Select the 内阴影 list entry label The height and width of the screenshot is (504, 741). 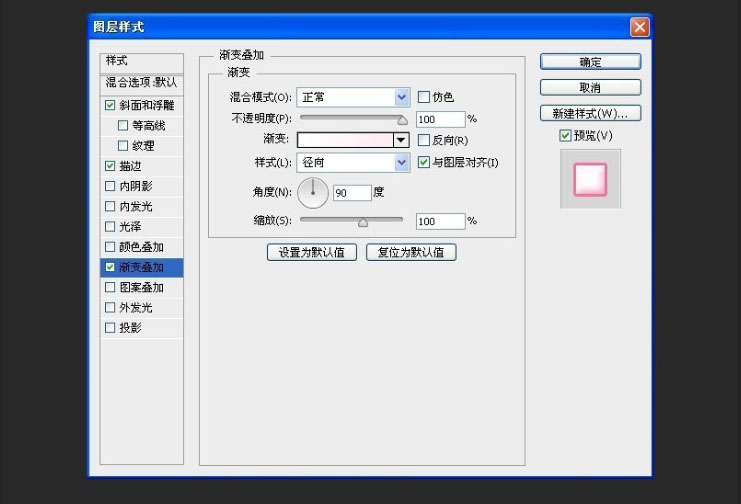pos(136,186)
